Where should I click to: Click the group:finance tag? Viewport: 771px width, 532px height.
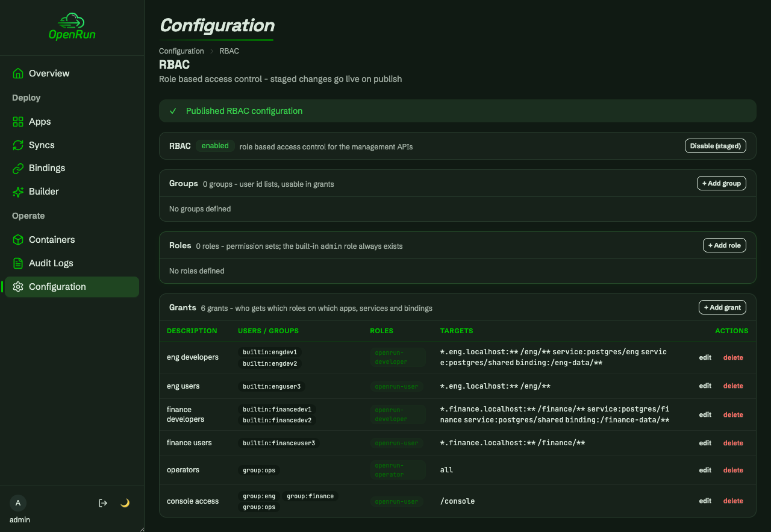click(x=310, y=496)
